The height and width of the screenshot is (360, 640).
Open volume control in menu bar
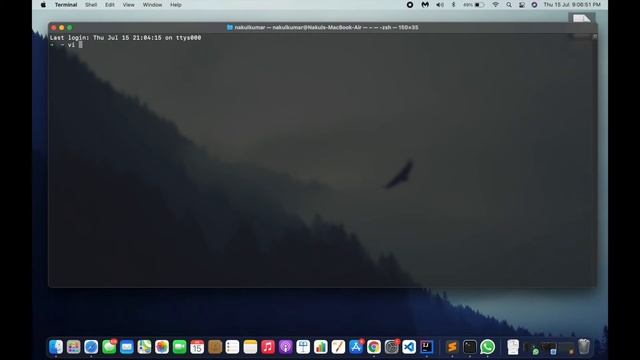coord(440,5)
